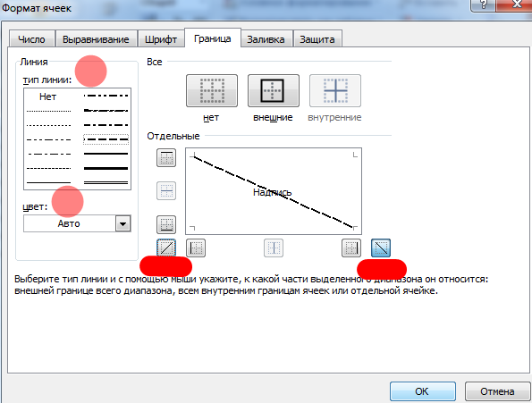532x403 pixels.
Task: Toggle the inner vertical border button
Action: point(274,248)
